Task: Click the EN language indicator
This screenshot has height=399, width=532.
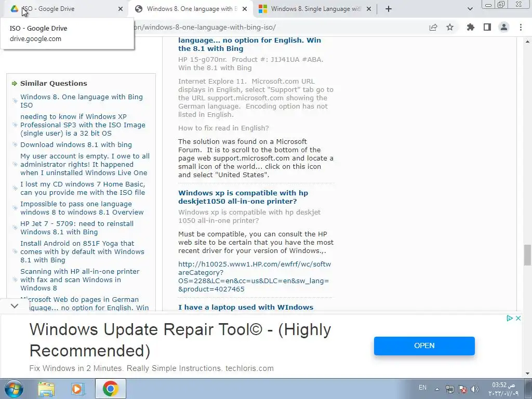Action: (x=422, y=388)
